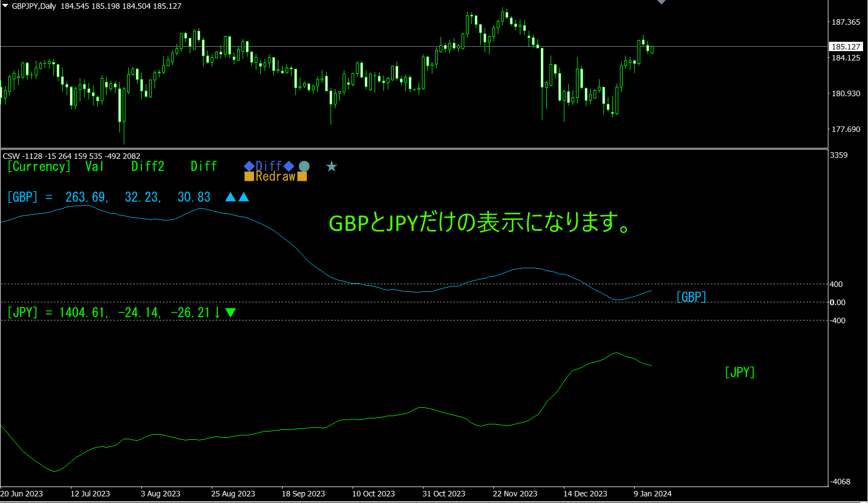Click the gray chart shift marker on the top edge
The width and height of the screenshot is (868, 503).
point(661,2)
